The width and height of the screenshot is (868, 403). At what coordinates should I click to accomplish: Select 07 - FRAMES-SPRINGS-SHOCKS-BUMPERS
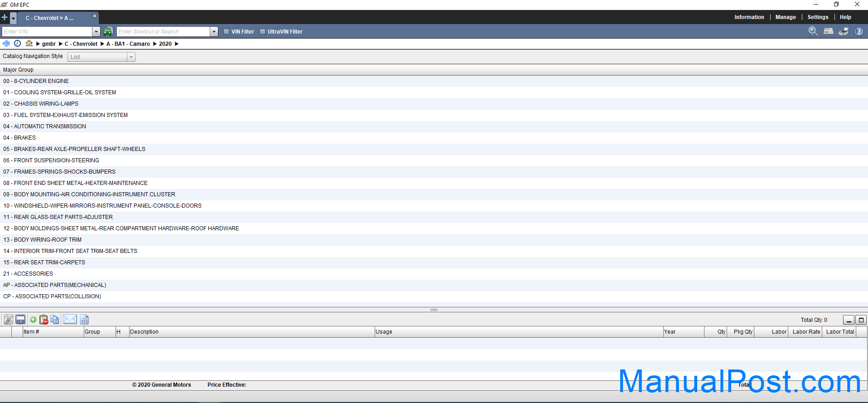point(434,172)
